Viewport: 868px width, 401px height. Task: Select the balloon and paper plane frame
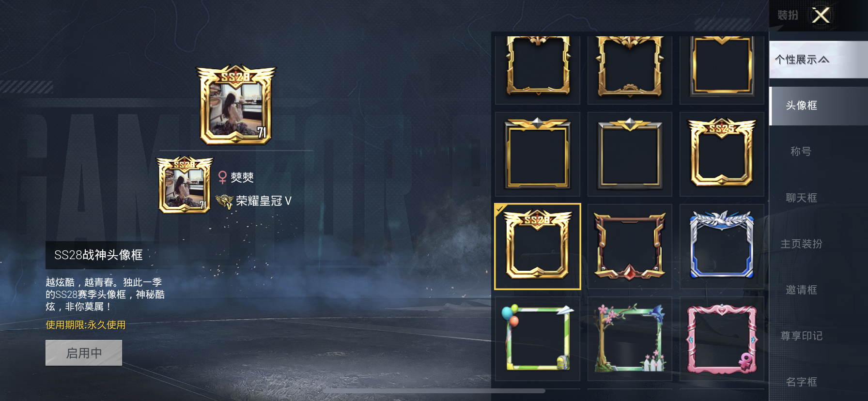tap(538, 339)
